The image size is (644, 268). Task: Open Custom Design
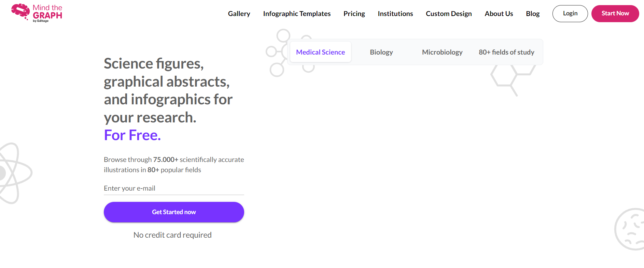[x=449, y=14]
